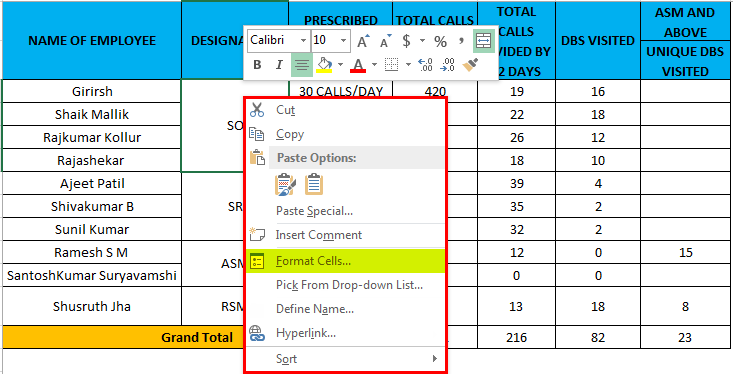Select cell Rajkumar Kollur
The image size is (733, 374).
point(92,137)
